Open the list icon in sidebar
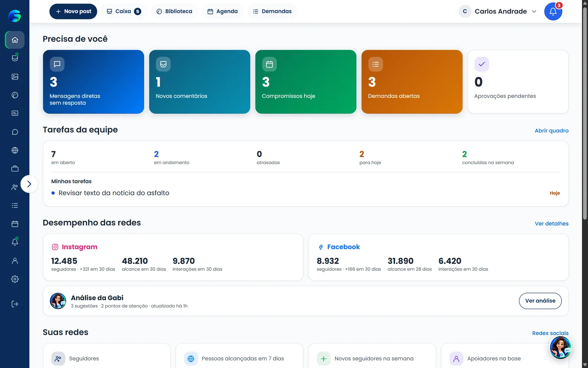Viewport: 588px width, 368px height. tap(15, 205)
